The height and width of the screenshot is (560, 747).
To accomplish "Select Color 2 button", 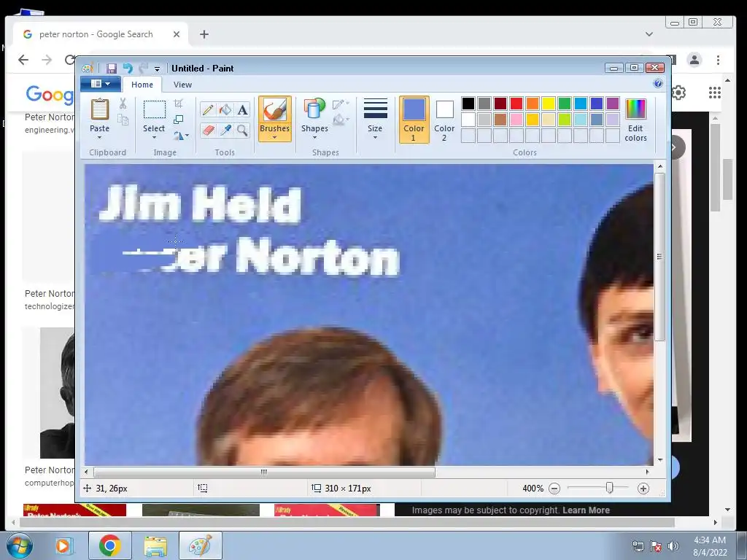I will [x=444, y=120].
